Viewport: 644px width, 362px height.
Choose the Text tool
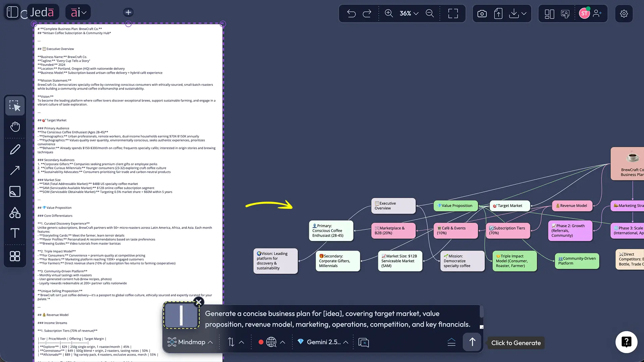[x=15, y=233]
